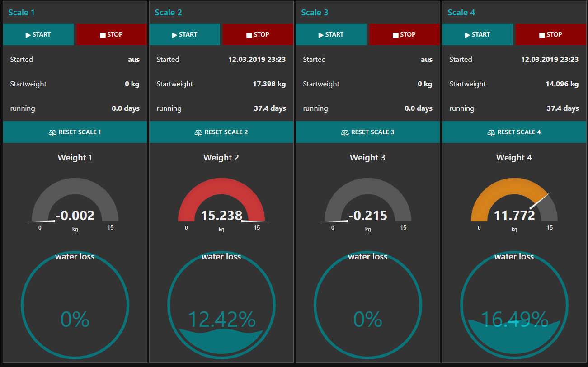
Task: Click the 'water loss' label under Weight 2
Action: coord(221,257)
